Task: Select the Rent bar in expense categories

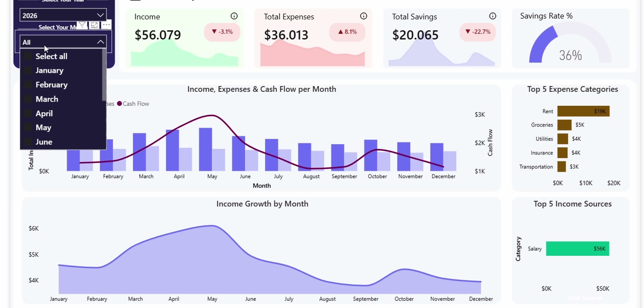Action: pyautogui.click(x=583, y=111)
